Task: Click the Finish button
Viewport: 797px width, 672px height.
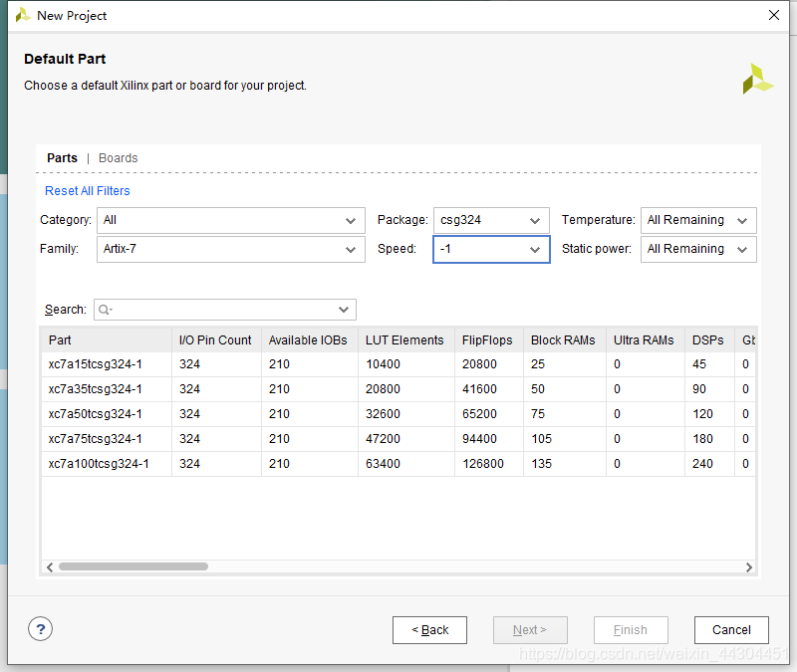Action: point(631,630)
